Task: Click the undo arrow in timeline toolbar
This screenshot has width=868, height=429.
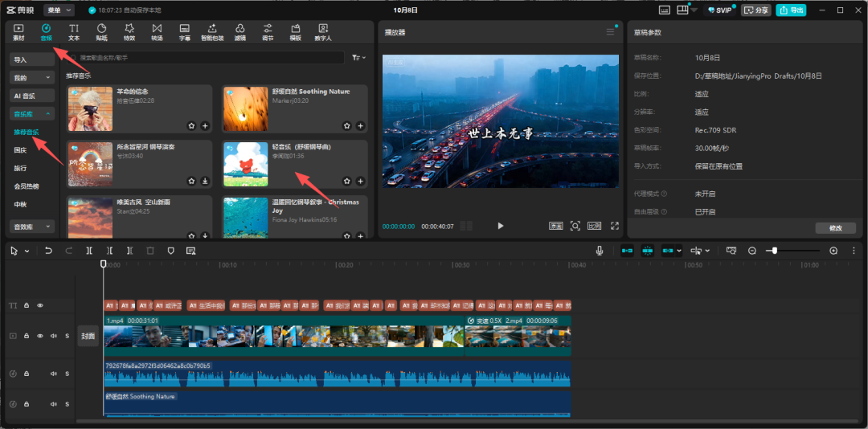Action: (x=48, y=251)
